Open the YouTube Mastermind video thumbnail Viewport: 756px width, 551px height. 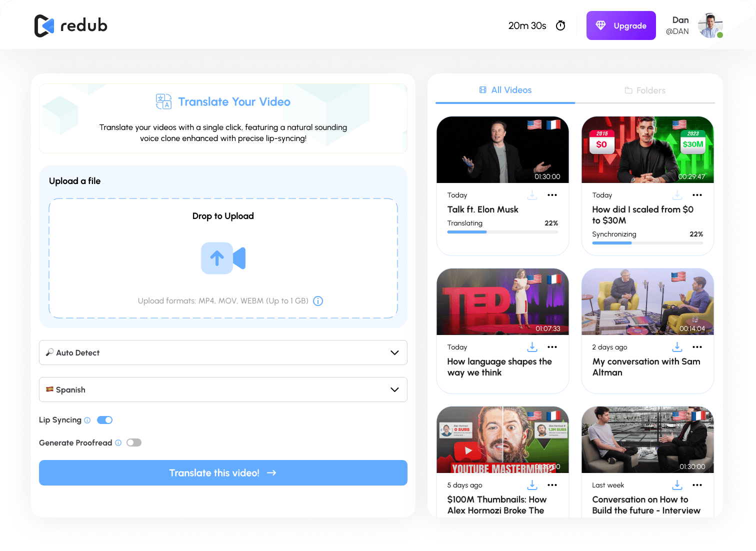pyautogui.click(x=502, y=439)
